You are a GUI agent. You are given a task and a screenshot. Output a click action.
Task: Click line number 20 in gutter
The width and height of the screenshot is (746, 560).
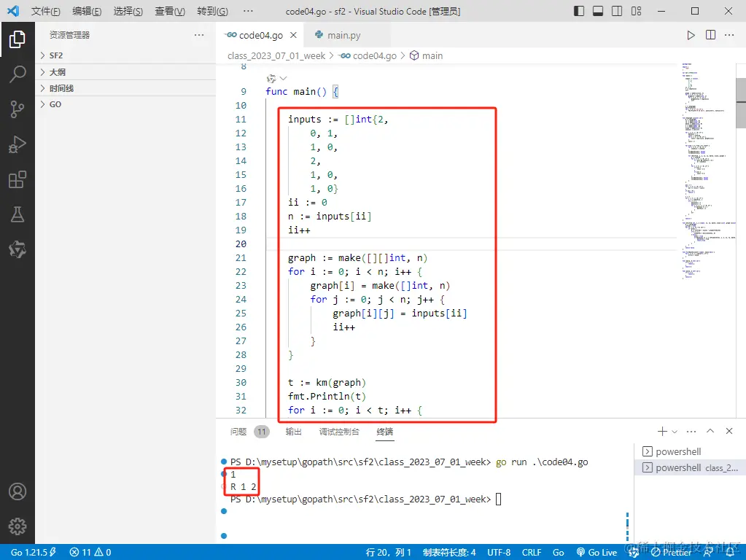(x=241, y=244)
